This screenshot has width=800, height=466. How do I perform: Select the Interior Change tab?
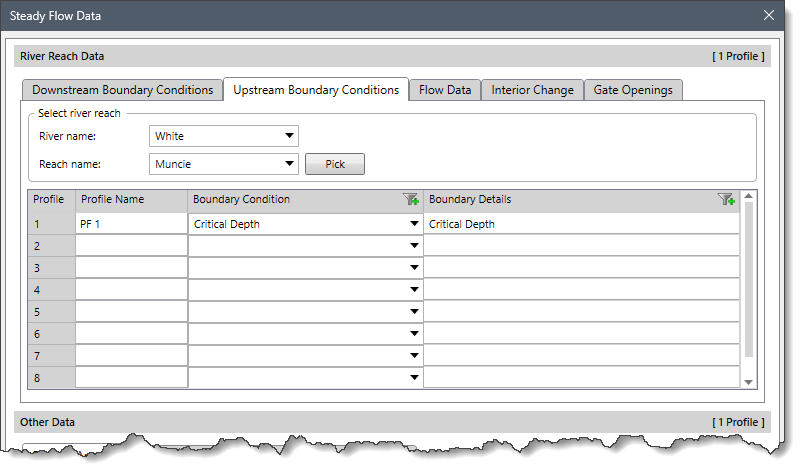(x=532, y=90)
